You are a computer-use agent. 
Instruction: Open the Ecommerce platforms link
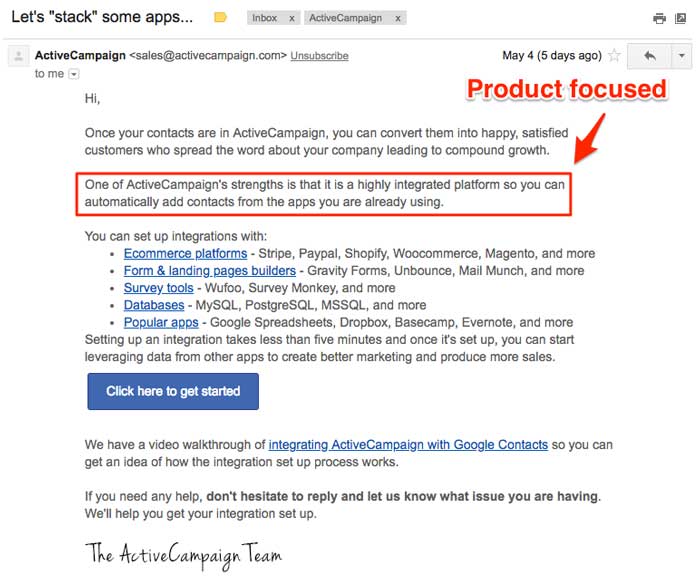click(185, 254)
